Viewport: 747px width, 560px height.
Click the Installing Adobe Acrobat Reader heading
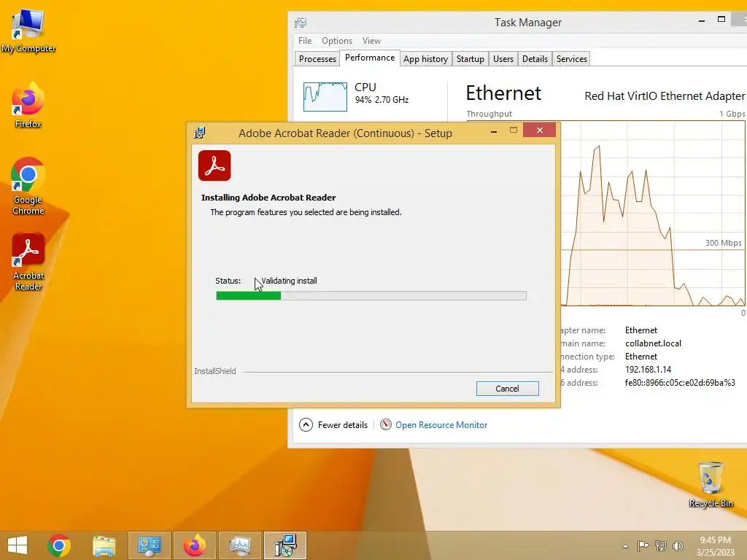tap(268, 198)
